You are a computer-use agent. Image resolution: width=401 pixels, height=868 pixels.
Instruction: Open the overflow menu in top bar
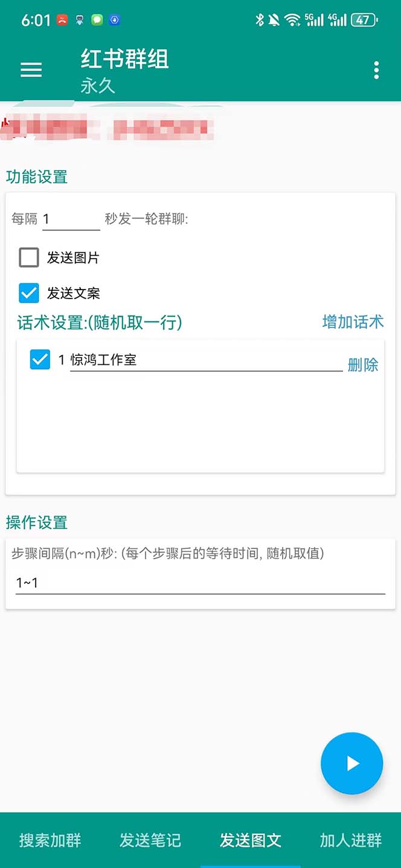(376, 70)
